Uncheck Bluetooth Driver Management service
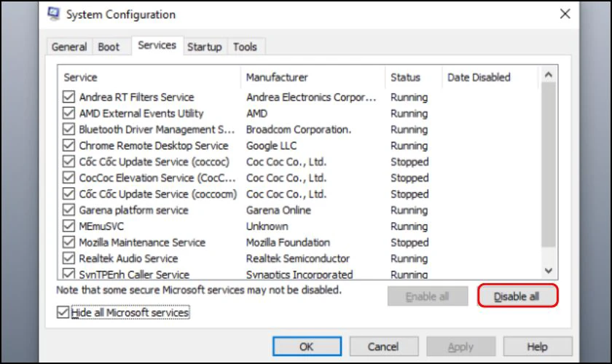The width and height of the screenshot is (612, 364). coord(68,129)
